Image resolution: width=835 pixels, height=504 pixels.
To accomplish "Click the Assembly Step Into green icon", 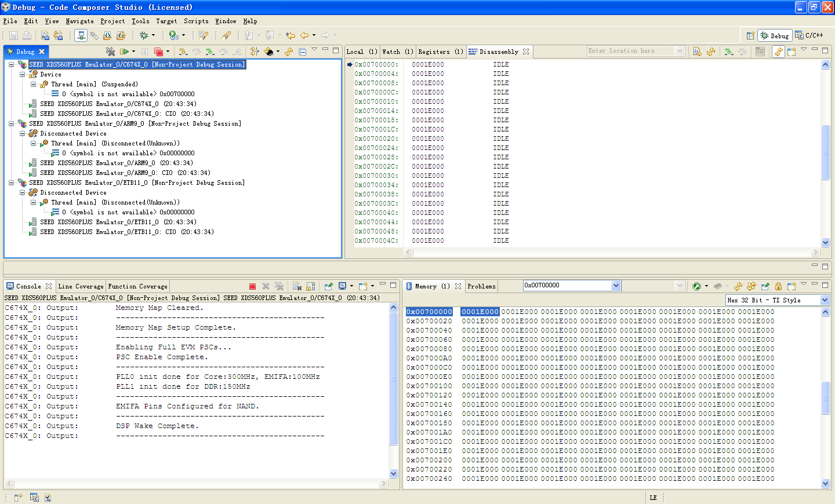I will coord(210,52).
